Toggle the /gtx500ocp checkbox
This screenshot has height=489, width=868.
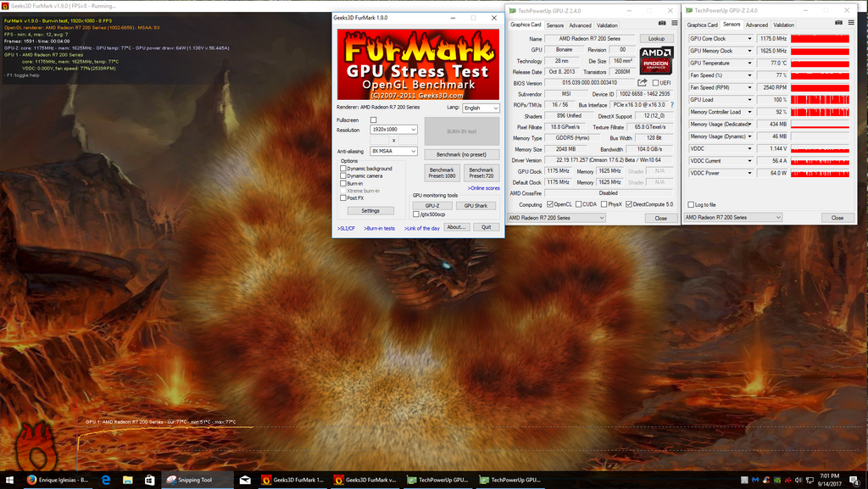pos(415,214)
